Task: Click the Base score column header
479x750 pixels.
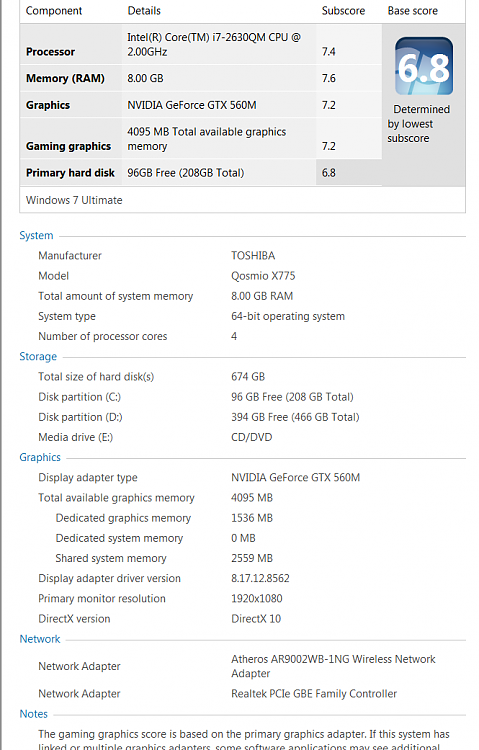Action: click(x=412, y=11)
